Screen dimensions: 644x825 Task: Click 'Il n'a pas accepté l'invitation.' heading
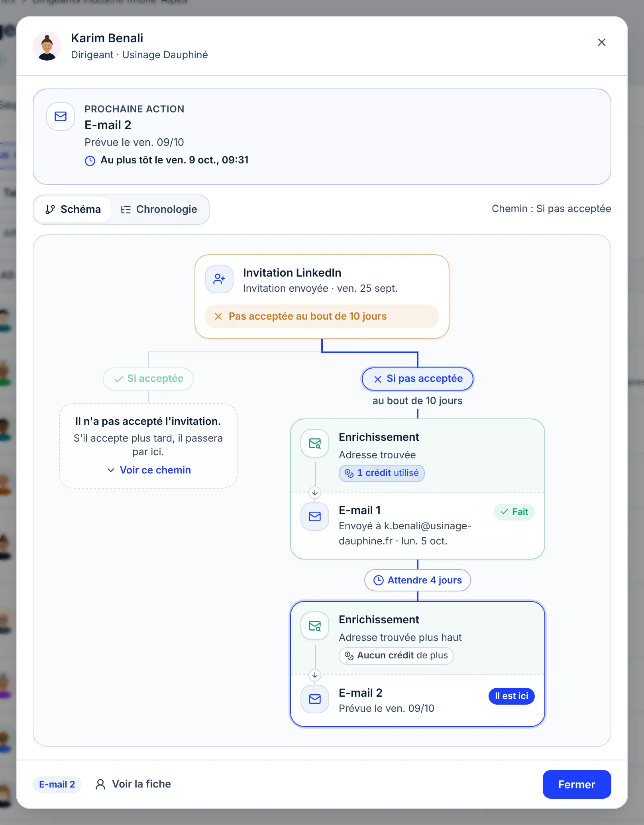148,422
